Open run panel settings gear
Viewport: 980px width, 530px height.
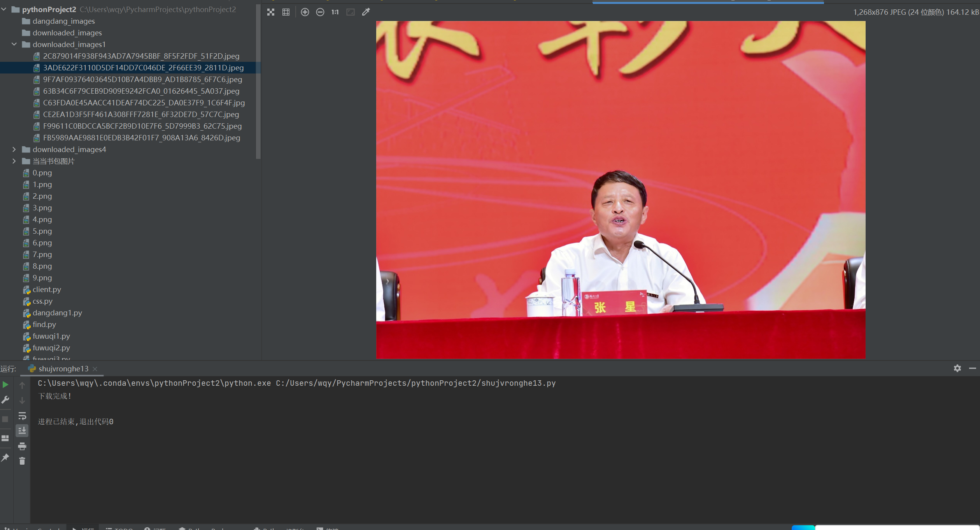[957, 368]
